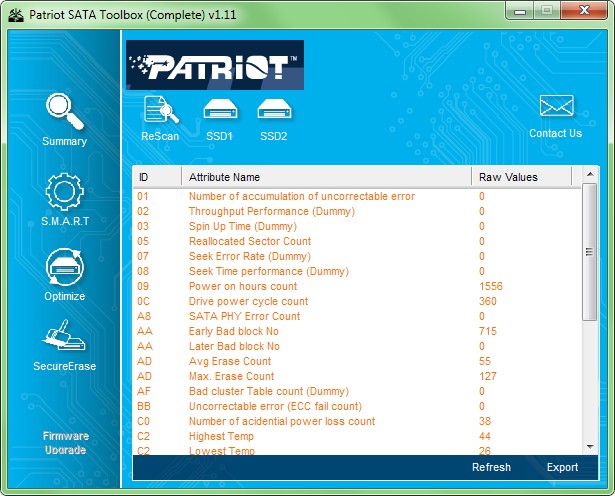Select the 'Bad cluster Table count (Dummy)' row
The image size is (615, 496).
[357, 391]
